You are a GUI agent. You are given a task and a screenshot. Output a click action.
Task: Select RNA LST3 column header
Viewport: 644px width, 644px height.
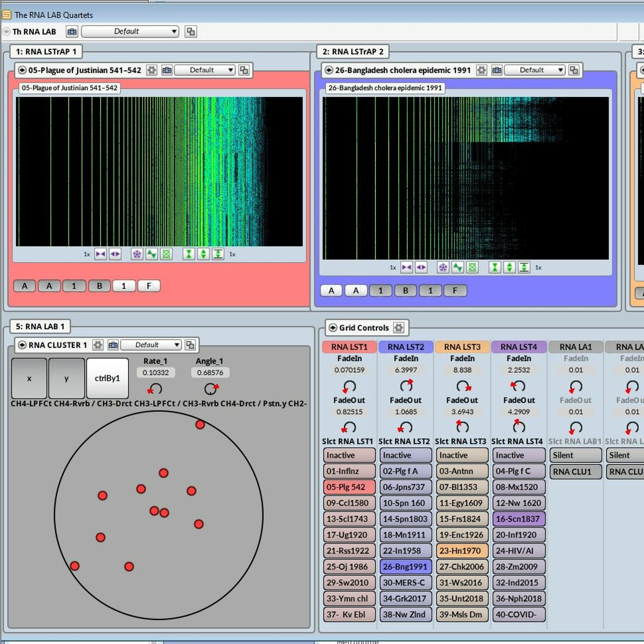pos(462,347)
